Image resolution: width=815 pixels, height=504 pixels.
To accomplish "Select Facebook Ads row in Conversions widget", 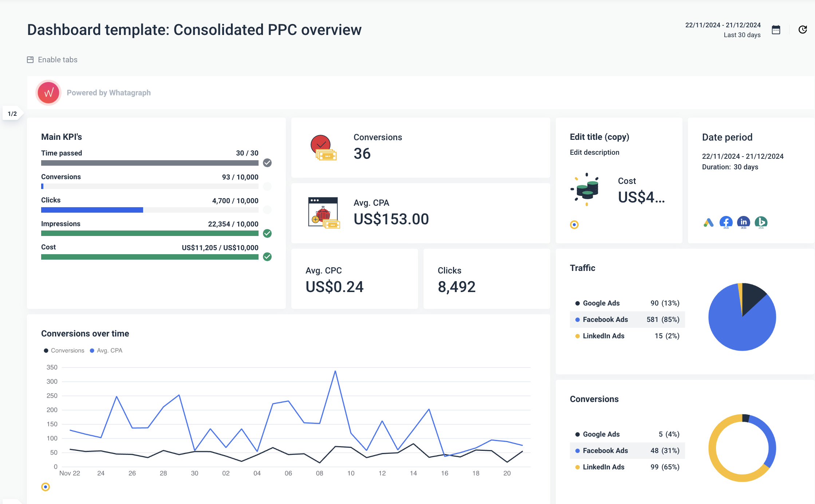I will tap(627, 451).
